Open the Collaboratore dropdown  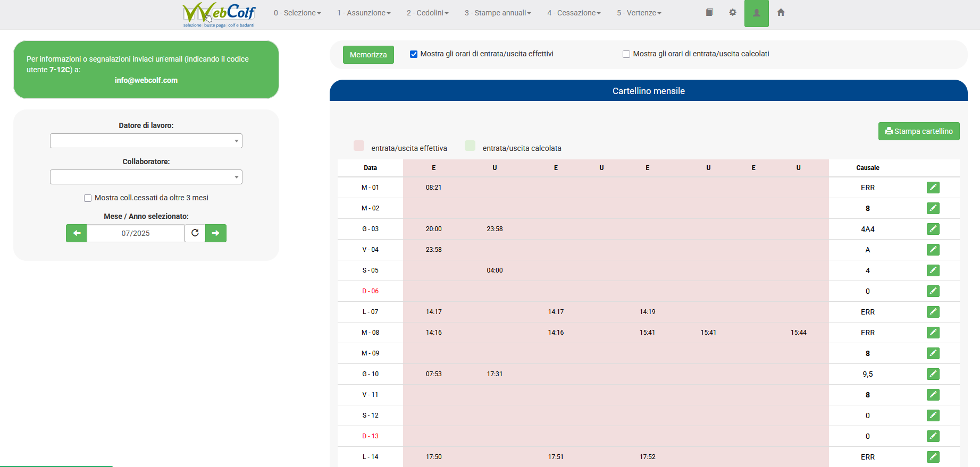(146, 177)
